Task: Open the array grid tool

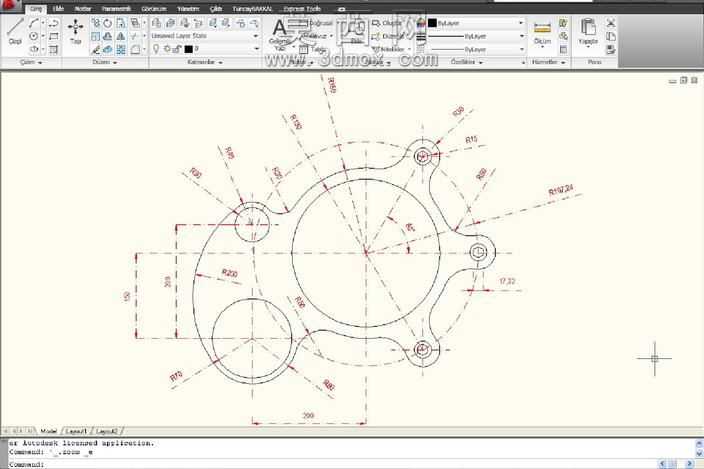Action: (121, 49)
